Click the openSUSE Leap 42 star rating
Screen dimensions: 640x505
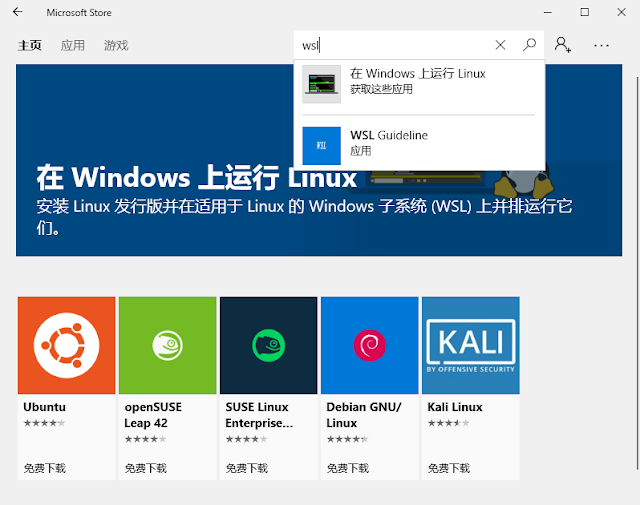[145, 439]
